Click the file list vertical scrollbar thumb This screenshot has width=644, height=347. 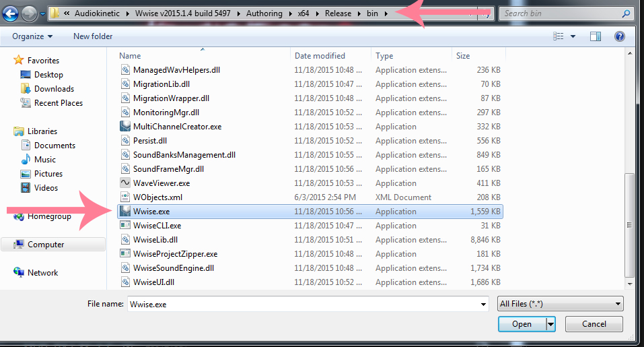click(629, 225)
